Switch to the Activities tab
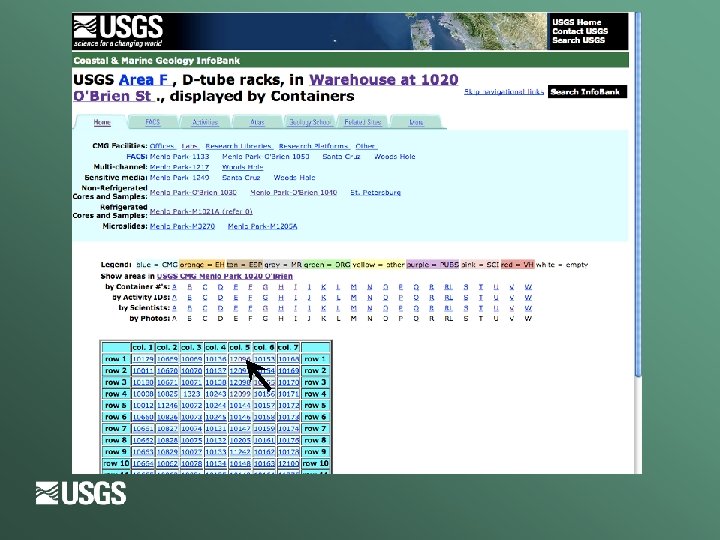Image resolution: width=720 pixels, height=540 pixels. (x=205, y=122)
